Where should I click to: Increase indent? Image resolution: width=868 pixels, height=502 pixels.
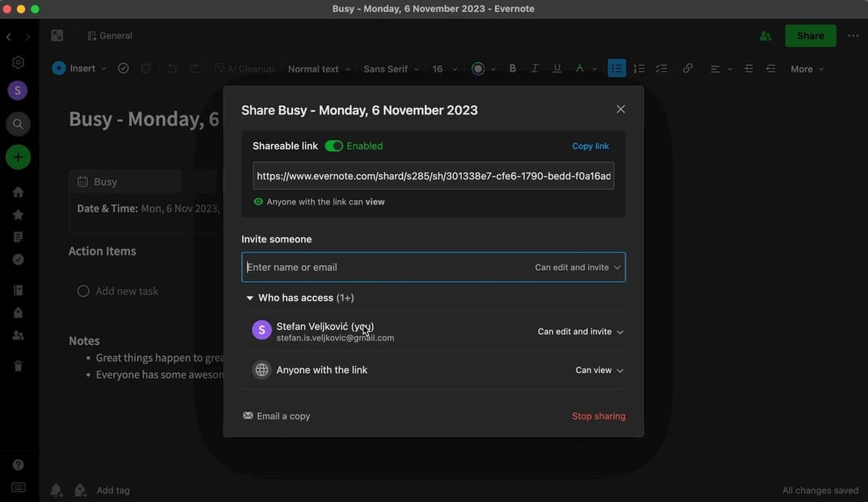(x=749, y=69)
